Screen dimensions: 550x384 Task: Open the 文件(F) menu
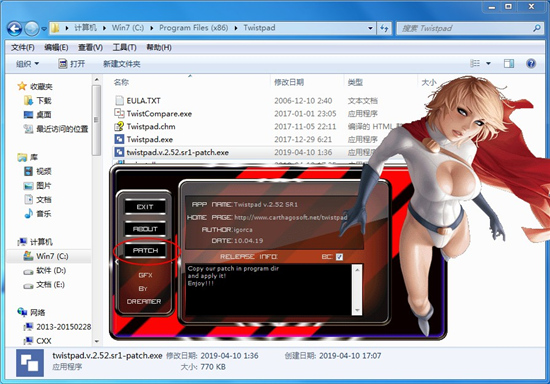[23, 47]
